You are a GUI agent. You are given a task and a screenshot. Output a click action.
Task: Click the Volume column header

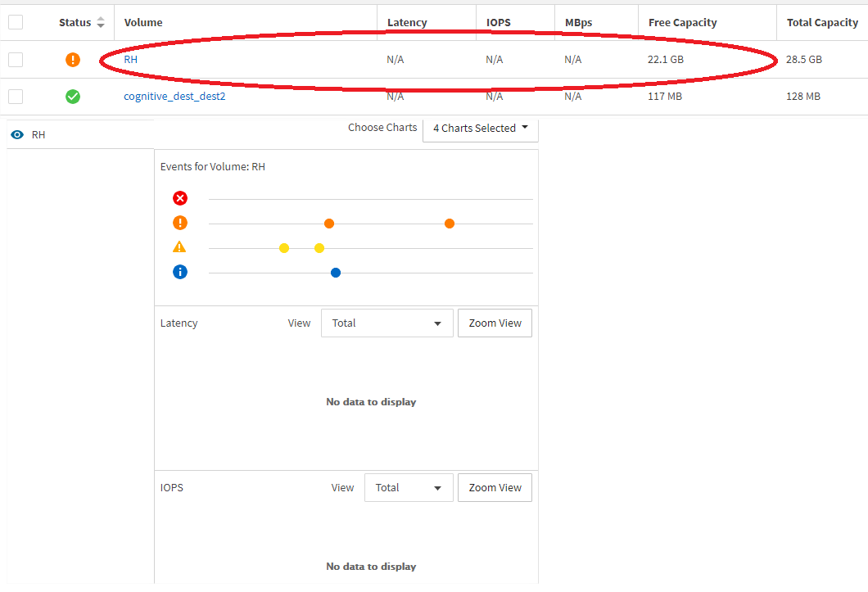click(x=143, y=22)
